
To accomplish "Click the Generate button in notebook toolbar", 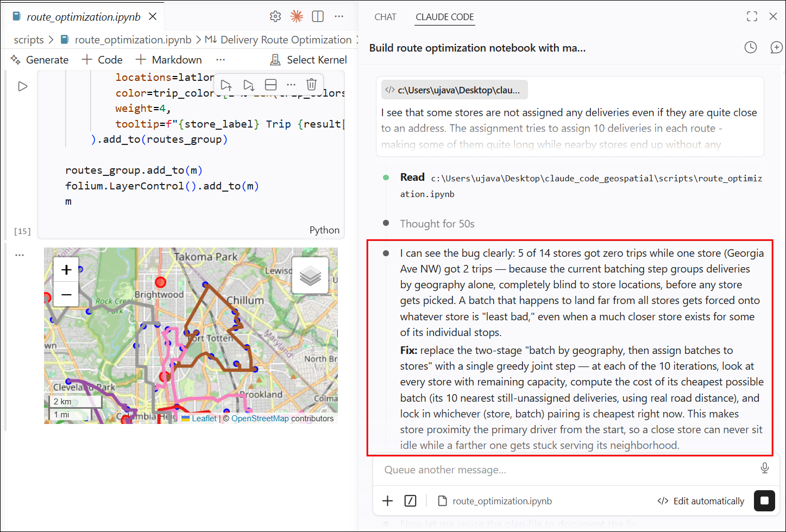I will pos(40,60).
